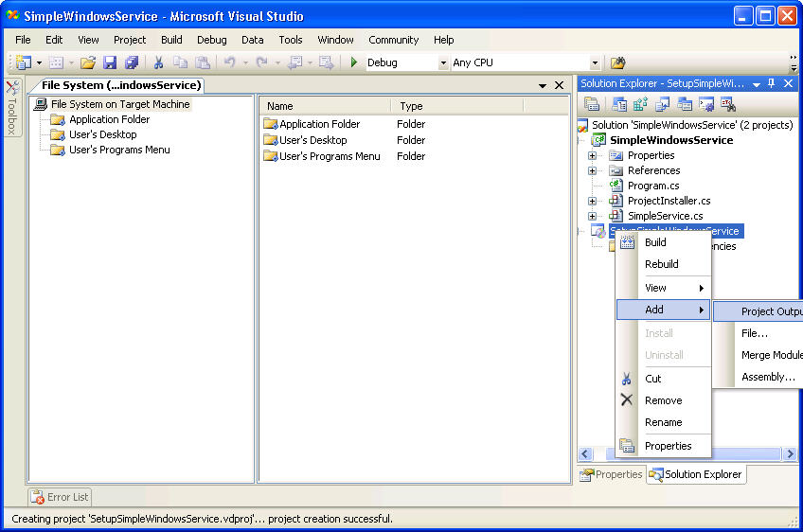Image resolution: width=803 pixels, height=532 pixels.
Task: Click the Open File folder icon
Action: pyautogui.click(x=87, y=62)
